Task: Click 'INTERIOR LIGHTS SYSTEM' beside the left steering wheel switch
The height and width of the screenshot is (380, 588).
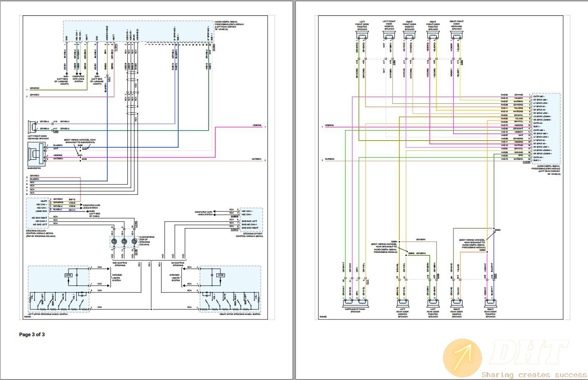Action: [x=117, y=278]
